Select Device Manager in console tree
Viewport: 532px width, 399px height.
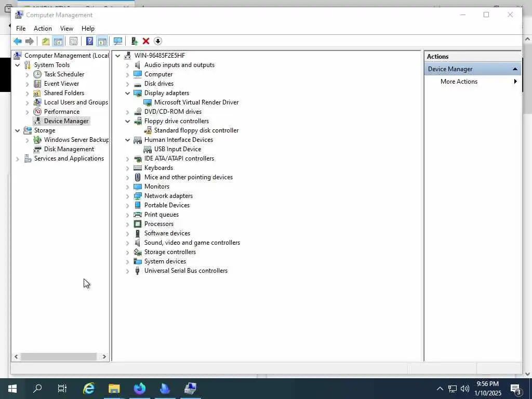(x=66, y=121)
